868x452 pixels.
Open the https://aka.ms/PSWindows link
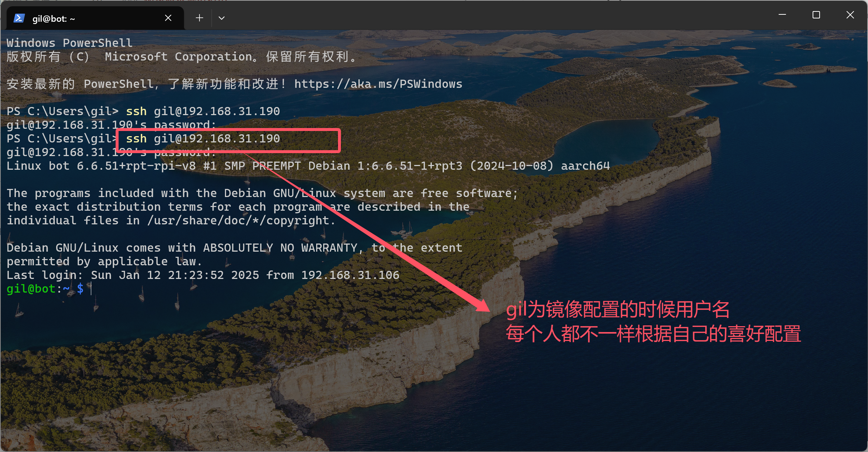378,84
